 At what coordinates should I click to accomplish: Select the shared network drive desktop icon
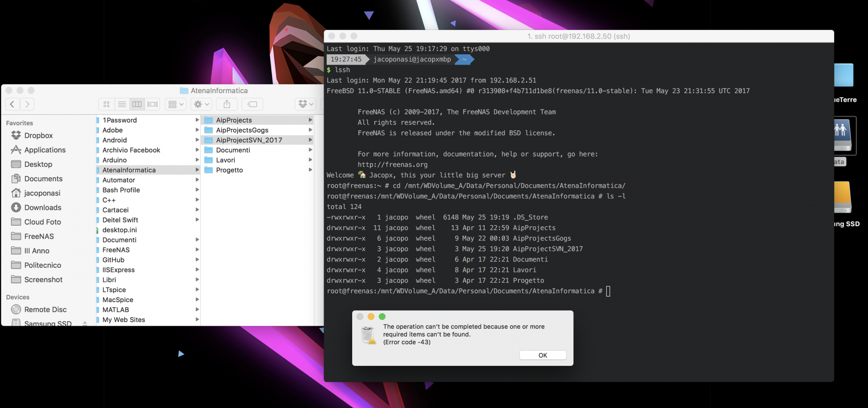pos(843,136)
